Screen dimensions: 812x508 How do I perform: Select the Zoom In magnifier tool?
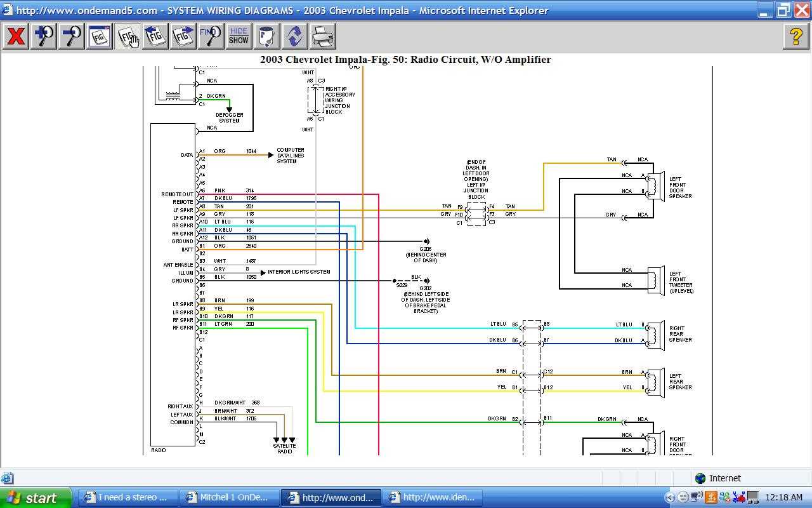(43, 36)
